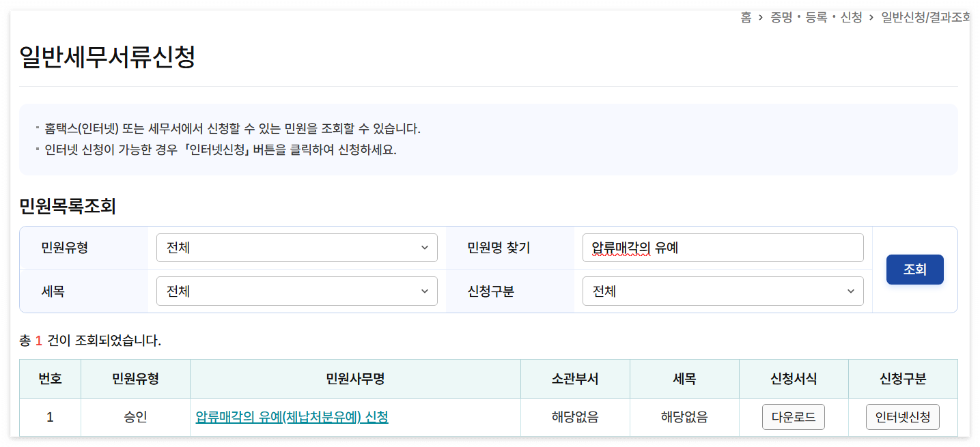Screen dimensions: 980x447
Task: Click the 승인 cell in row one
Action: click(135, 416)
